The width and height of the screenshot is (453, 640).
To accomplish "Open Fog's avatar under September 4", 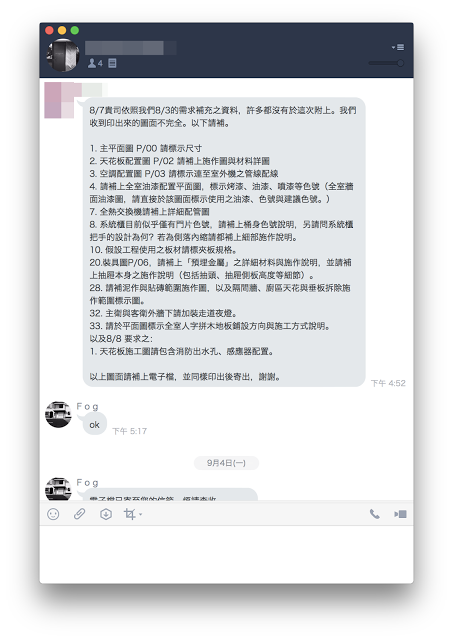I will 58,488.
